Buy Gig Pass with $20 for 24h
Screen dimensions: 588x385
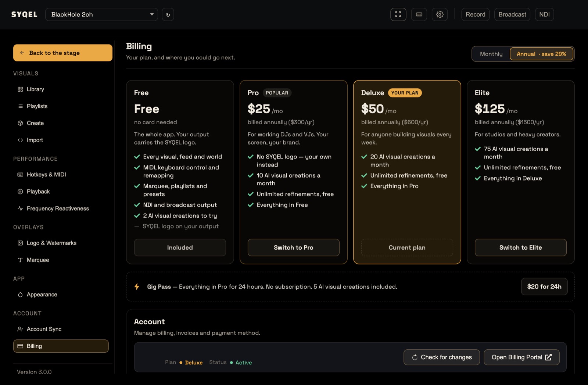(544, 286)
